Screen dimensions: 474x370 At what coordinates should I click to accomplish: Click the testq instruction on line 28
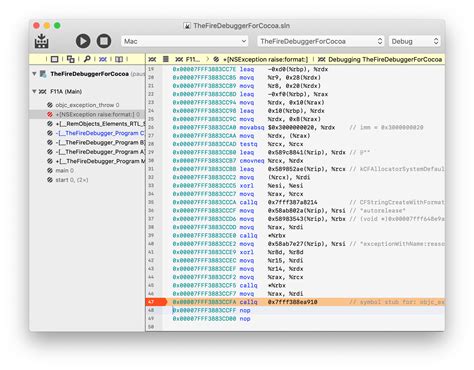pyautogui.click(x=248, y=144)
